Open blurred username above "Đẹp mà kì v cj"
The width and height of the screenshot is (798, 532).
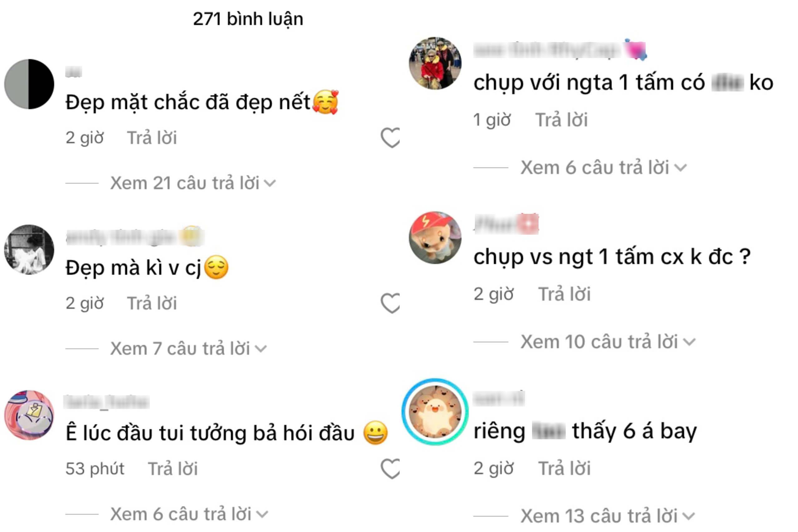click(x=135, y=236)
